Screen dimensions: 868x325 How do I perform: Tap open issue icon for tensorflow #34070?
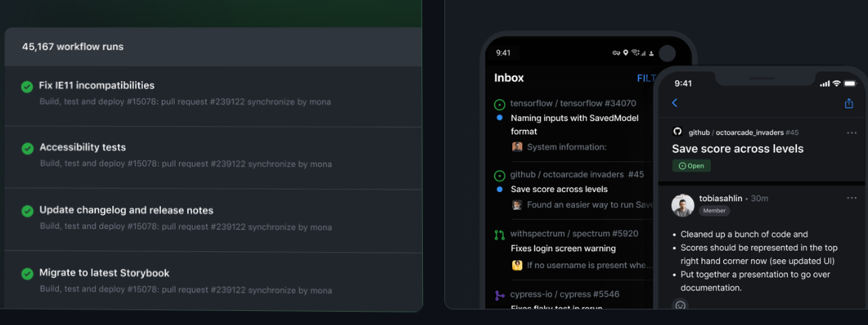(499, 103)
